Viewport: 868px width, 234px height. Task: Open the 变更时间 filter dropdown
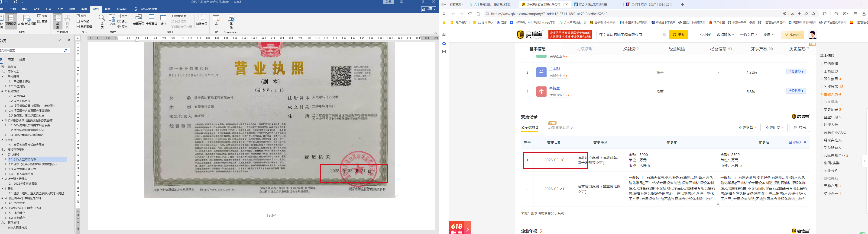tap(775, 128)
